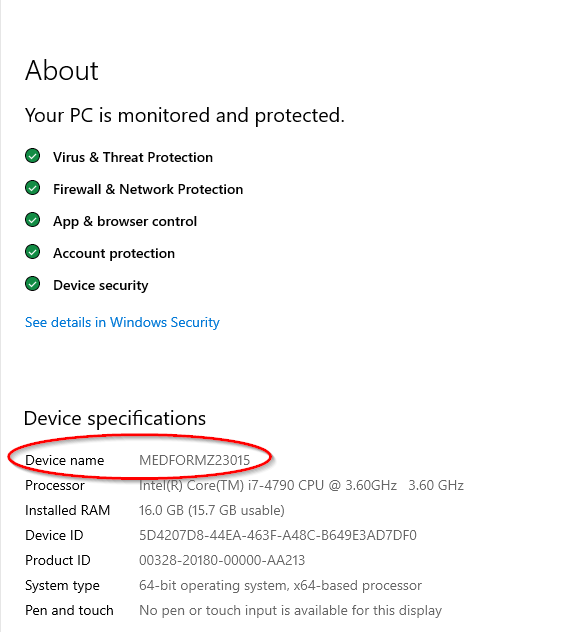Click the Device ID value string
The image size is (586, 632).
278,535
